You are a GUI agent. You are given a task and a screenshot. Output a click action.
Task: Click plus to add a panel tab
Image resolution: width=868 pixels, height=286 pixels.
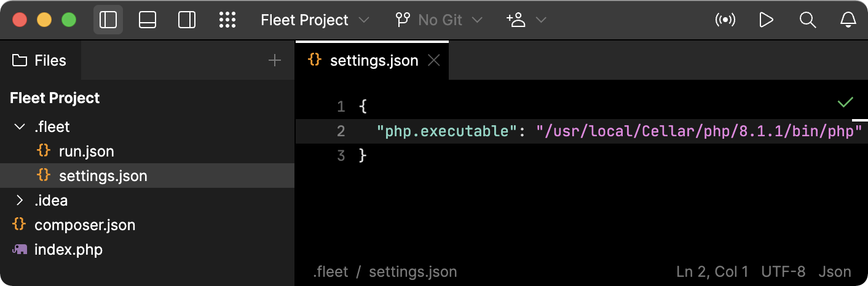tap(275, 60)
